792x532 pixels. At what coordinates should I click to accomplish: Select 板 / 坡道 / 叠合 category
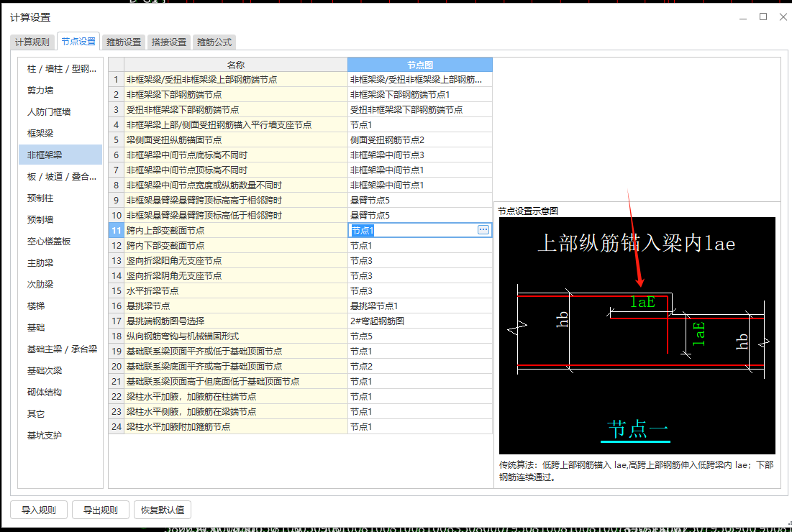pos(60,177)
